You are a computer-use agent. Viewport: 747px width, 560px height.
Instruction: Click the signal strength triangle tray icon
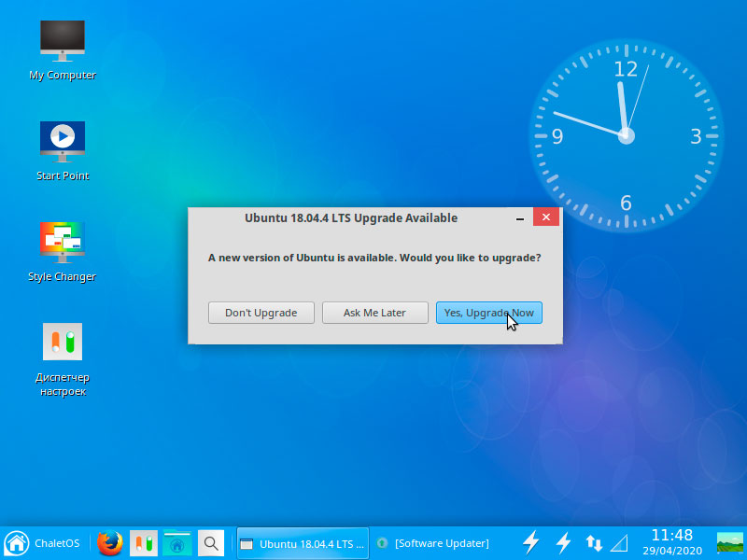pyautogui.click(x=620, y=542)
